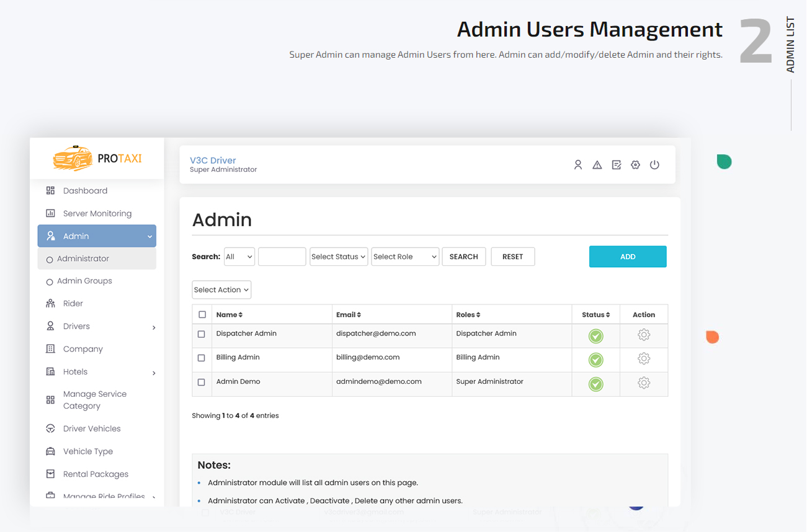
Task: Open the Select Status dropdown
Action: coord(338,257)
